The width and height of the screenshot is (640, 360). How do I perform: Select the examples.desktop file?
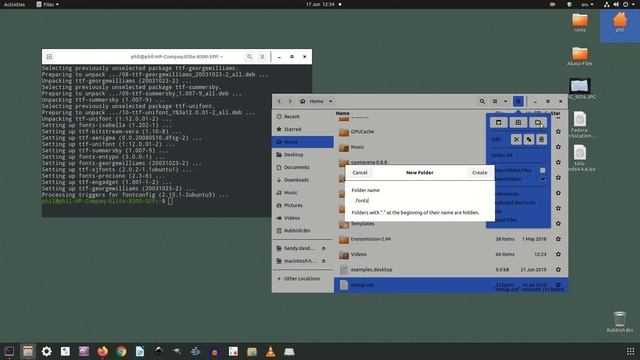[x=451, y=269]
